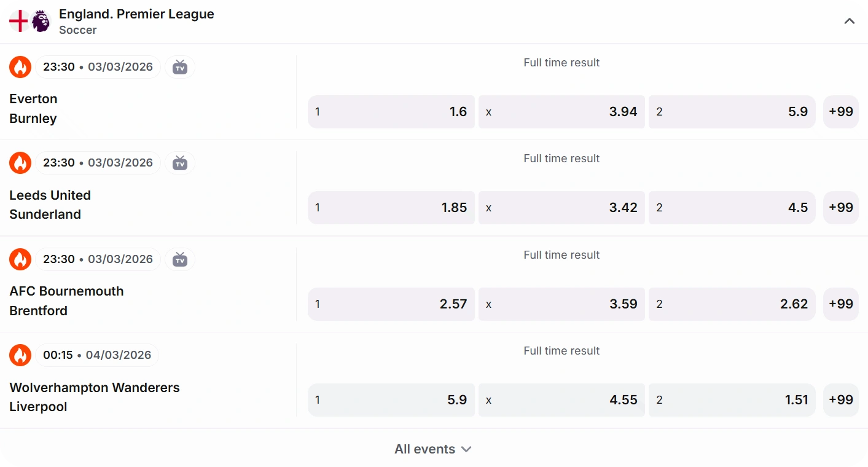Click the Premier League lion logo
868x467 pixels.
point(41,21)
